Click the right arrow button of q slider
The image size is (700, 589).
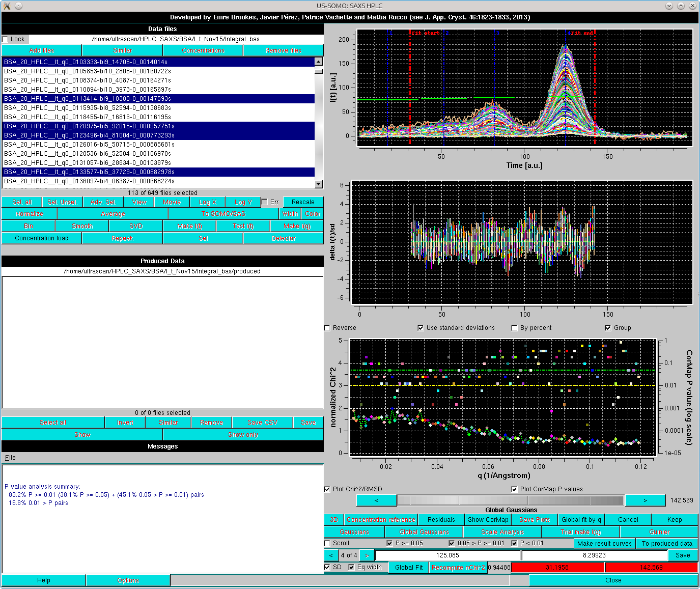tap(645, 500)
